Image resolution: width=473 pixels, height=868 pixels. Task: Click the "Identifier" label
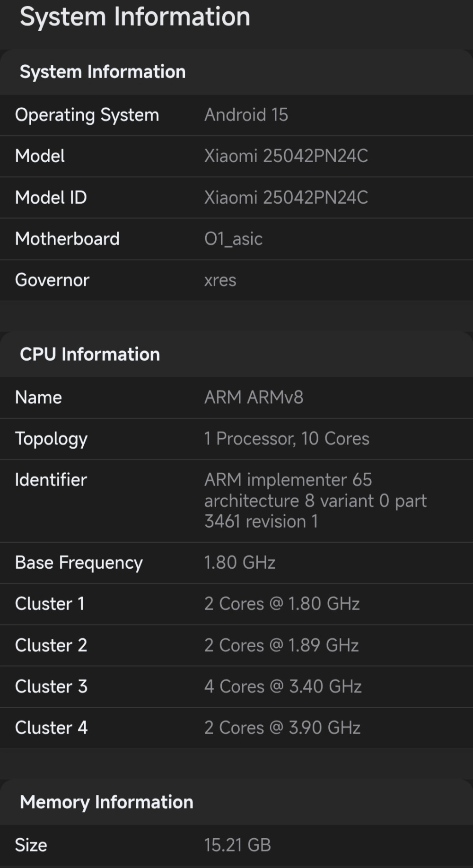[x=51, y=480]
